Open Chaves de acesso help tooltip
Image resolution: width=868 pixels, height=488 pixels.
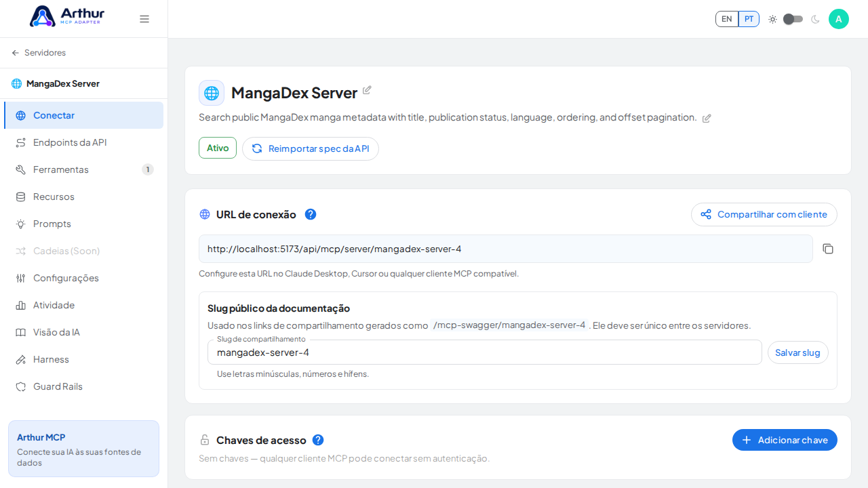point(318,440)
